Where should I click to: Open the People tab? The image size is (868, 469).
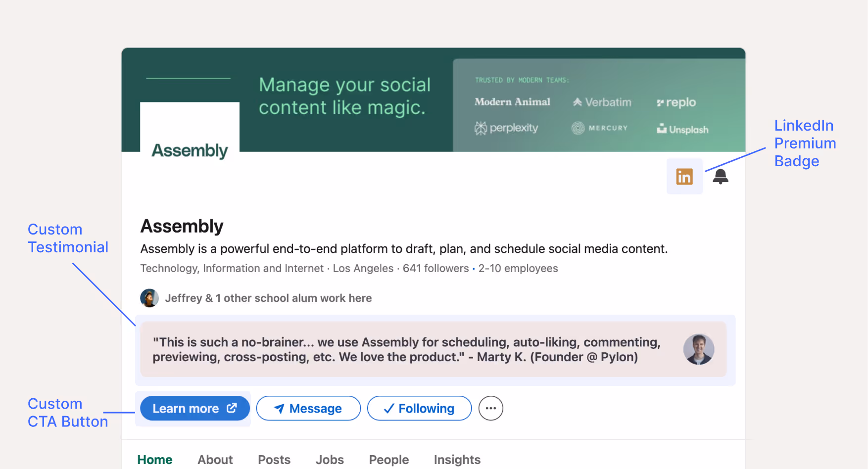[389, 460]
